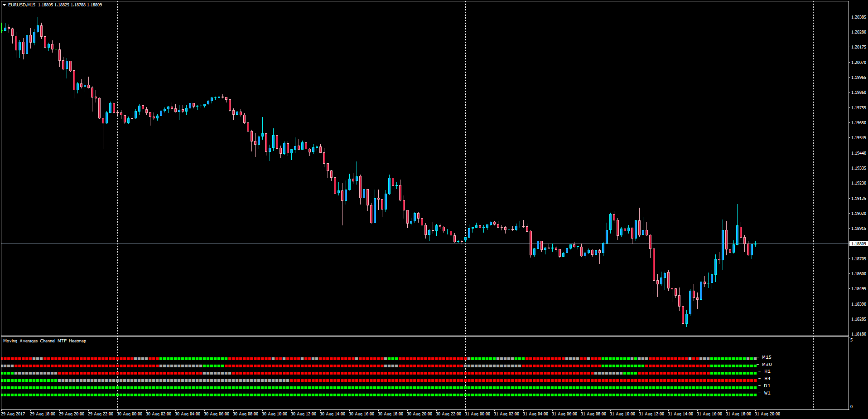
Task: Click price level 1.19335 on the axis
Action: pos(859,168)
